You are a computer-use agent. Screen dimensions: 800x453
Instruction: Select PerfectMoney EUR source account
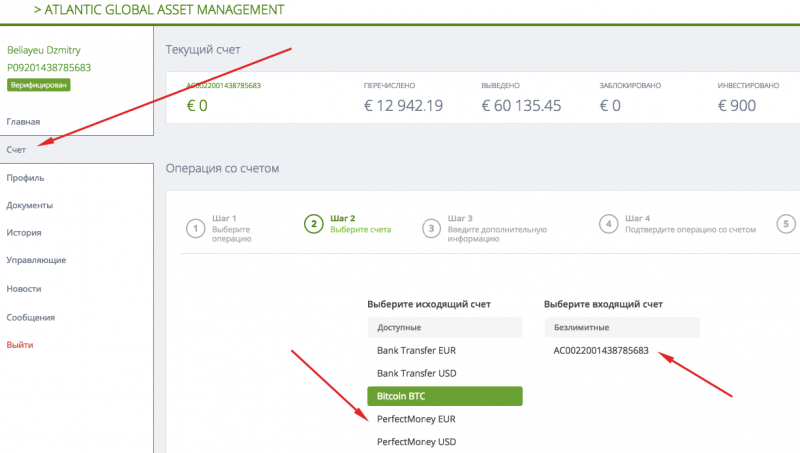click(418, 418)
